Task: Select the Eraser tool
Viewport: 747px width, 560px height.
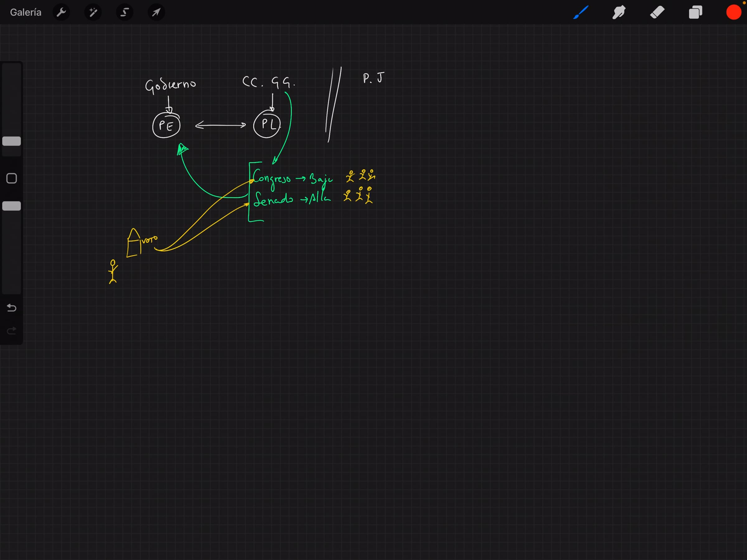Action: [x=657, y=12]
